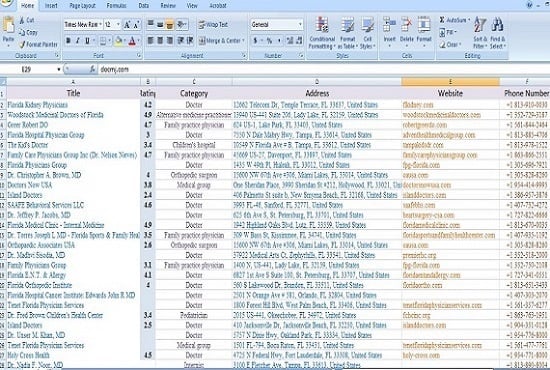Switch to the Insert tab

[51, 6]
